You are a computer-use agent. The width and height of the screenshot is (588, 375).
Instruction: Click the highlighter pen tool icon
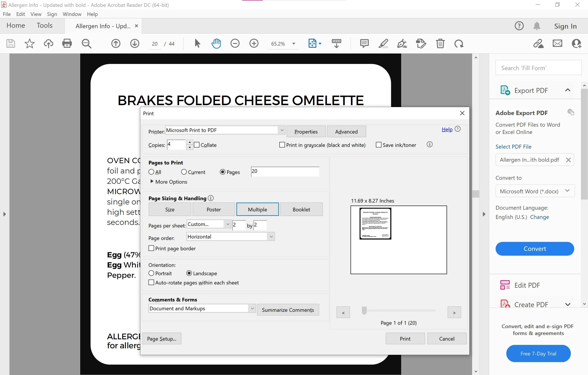click(x=383, y=43)
